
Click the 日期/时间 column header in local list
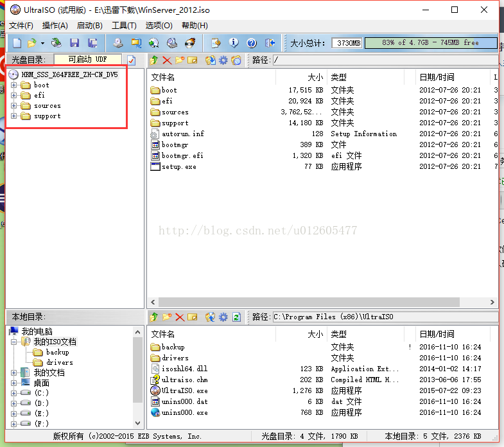coord(453,335)
